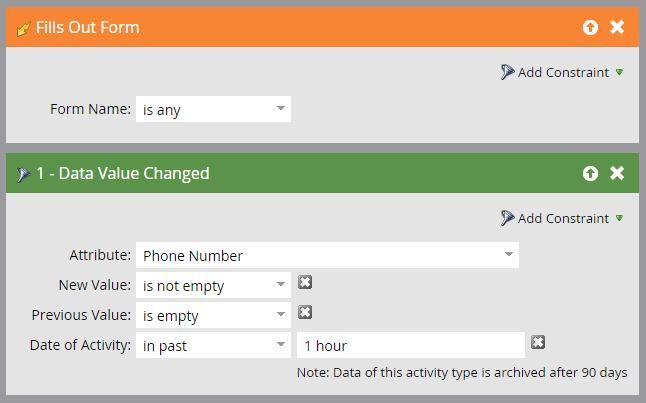This screenshot has height=403, width=646.
Task: Add Constraint to Data Value Changed
Action: (x=562, y=218)
